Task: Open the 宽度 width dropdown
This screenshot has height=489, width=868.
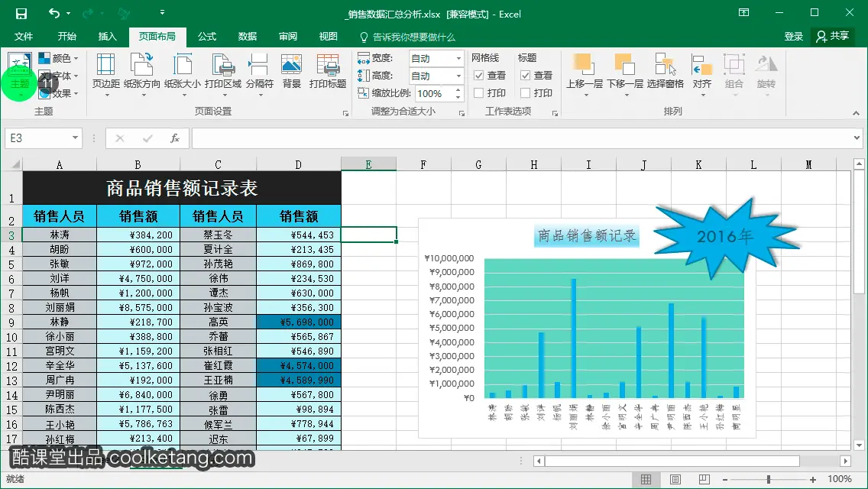Action: [458, 58]
